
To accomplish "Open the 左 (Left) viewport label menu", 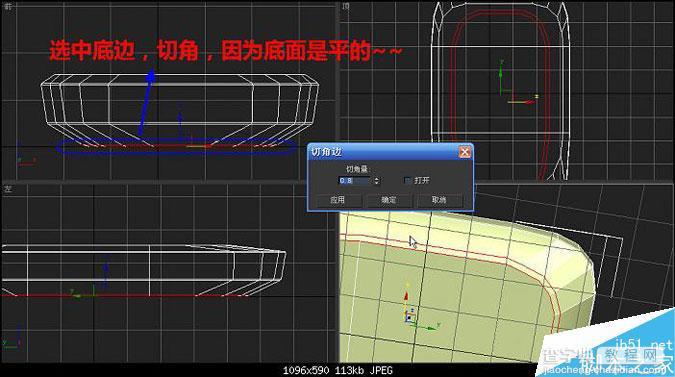I will tap(8, 189).
